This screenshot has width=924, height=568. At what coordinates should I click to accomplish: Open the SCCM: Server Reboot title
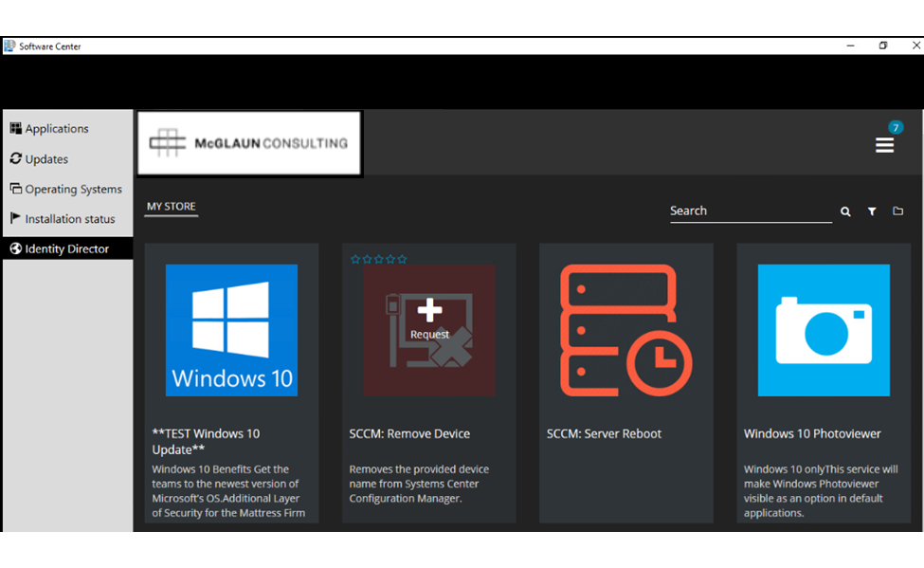click(x=604, y=433)
